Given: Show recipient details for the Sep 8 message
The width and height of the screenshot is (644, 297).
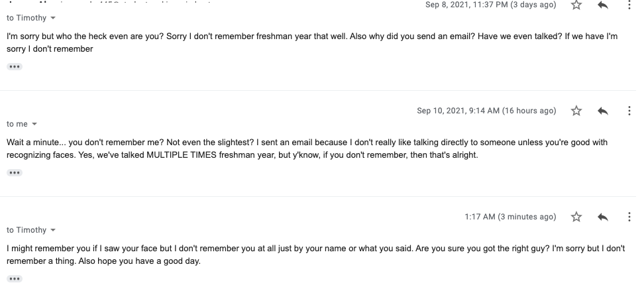Looking at the screenshot, I should pos(53,18).
